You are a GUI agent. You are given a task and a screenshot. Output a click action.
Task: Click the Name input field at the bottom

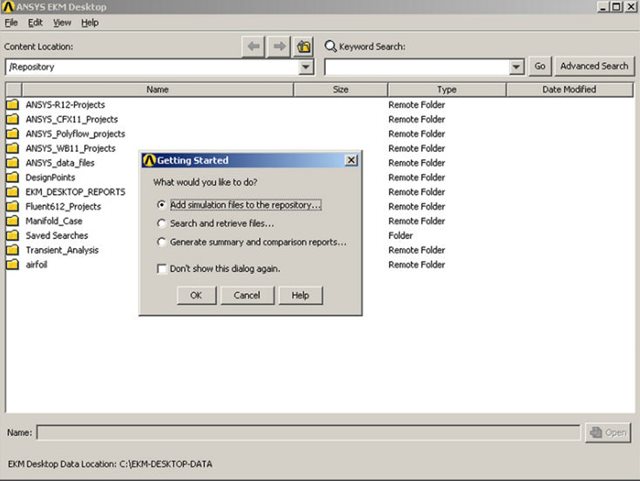[x=308, y=432]
